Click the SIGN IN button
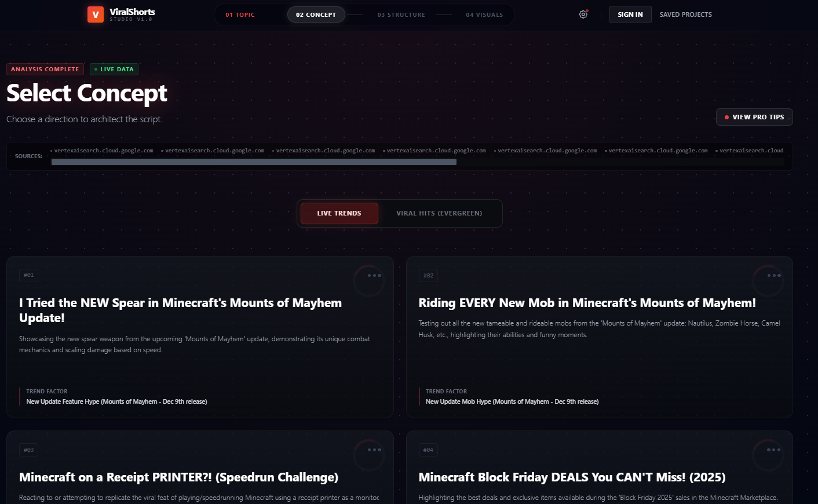 tap(630, 14)
